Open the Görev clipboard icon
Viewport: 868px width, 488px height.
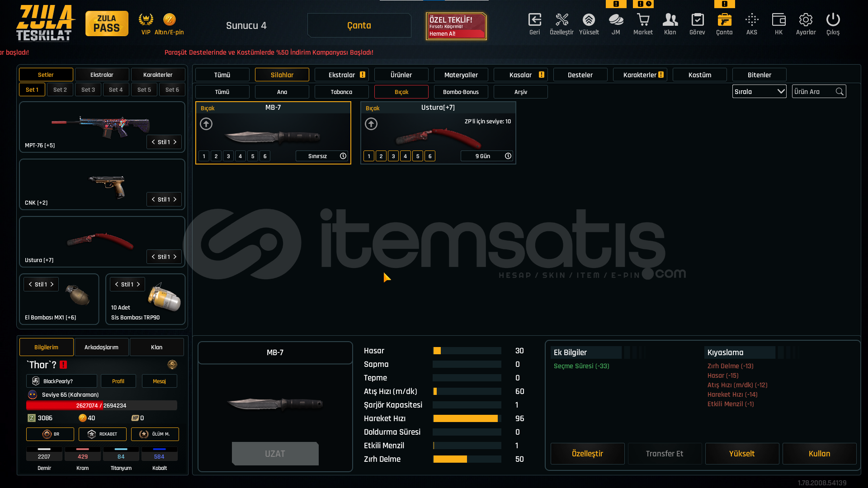pos(697,20)
